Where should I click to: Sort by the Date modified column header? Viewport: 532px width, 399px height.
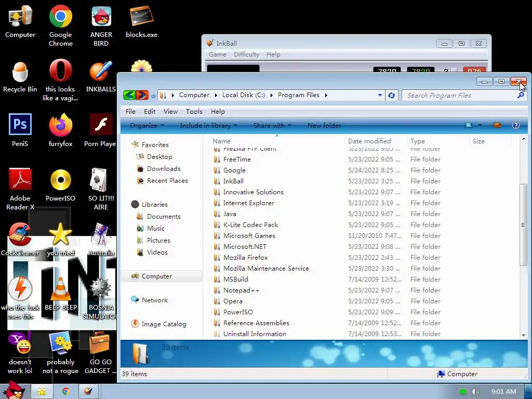(x=376, y=141)
